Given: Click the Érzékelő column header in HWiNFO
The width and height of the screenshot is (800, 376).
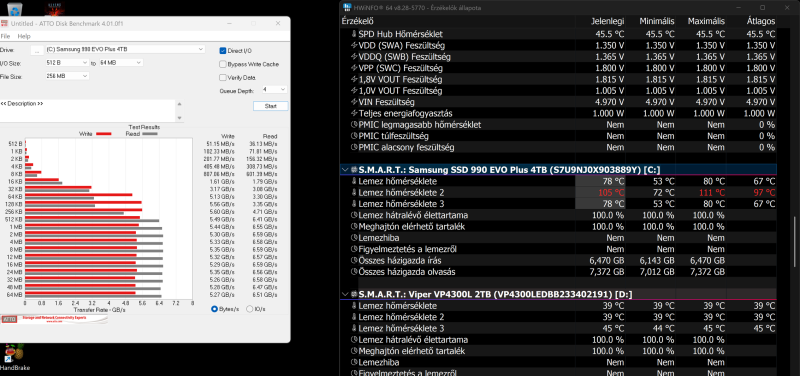Looking at the screenshot, I should (358, 21).
